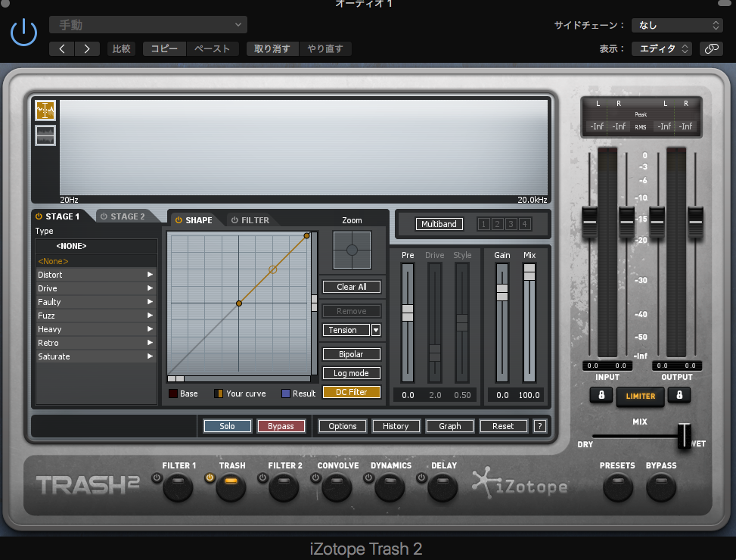Enable the Convolve module power button
The width and height of the screenshot is (736, 560).
pyautogui.click(x=315, y=478)
